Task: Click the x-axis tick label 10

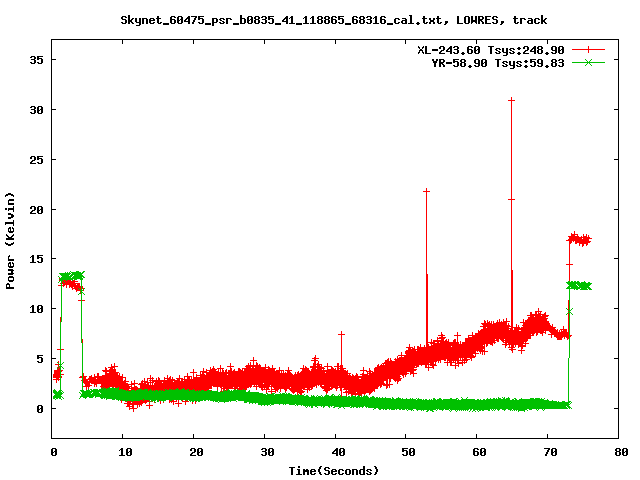Action: pos(126,452)
